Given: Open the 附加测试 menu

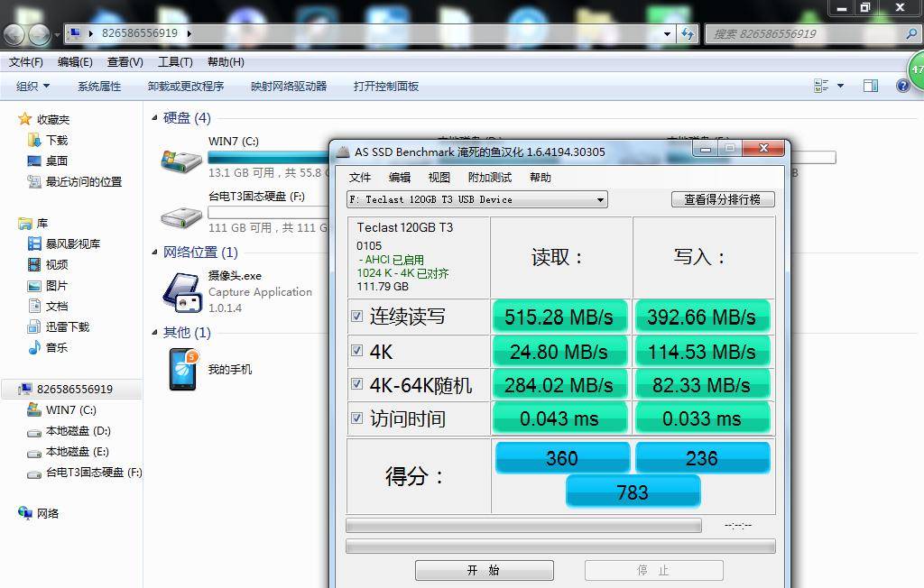Looking at the screenshot, I should point(490,178).
